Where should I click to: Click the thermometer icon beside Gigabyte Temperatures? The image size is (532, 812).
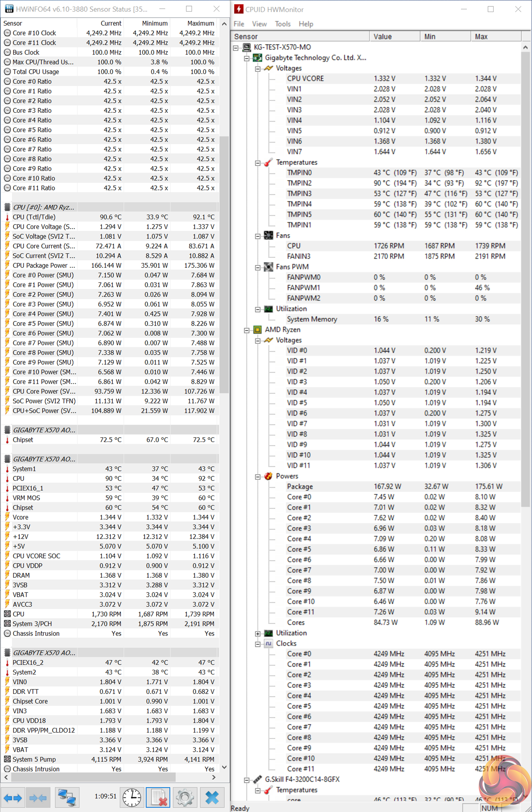click(268, 162)
